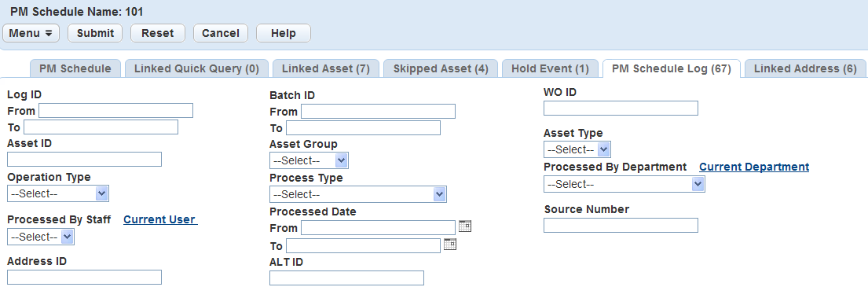Click the Submit button
The width and height of the screenshot is (868, 287).
[x=95, y=33]
